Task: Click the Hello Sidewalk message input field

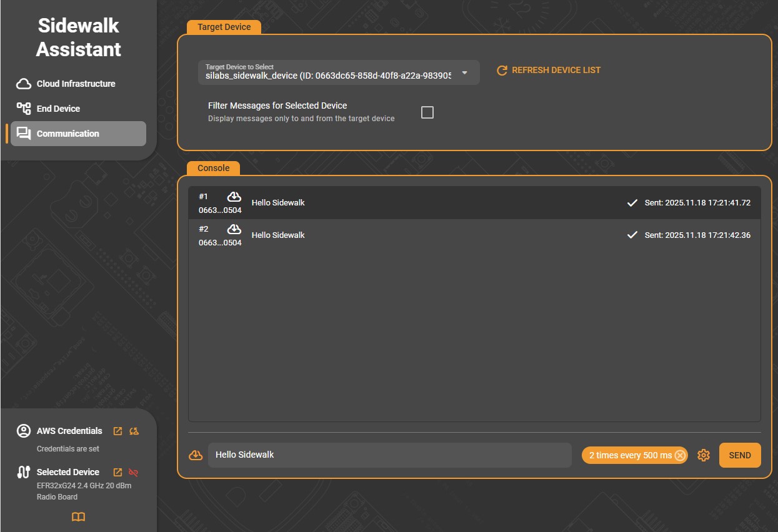Action: (389, 455)
